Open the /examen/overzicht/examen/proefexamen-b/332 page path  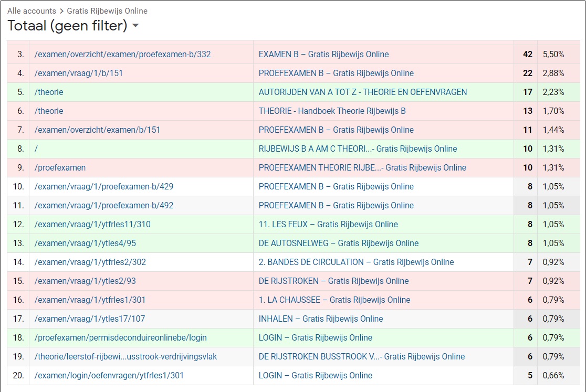coord(122,54)
